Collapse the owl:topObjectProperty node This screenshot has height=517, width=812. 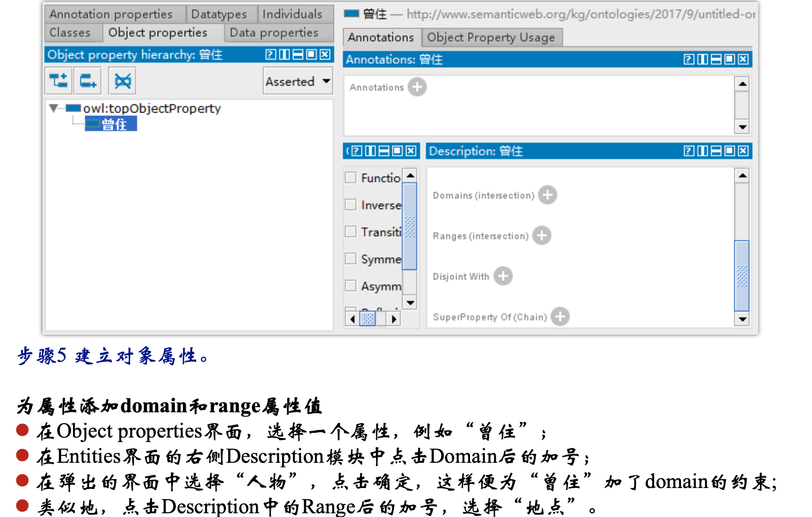click(x=54, y=108)
